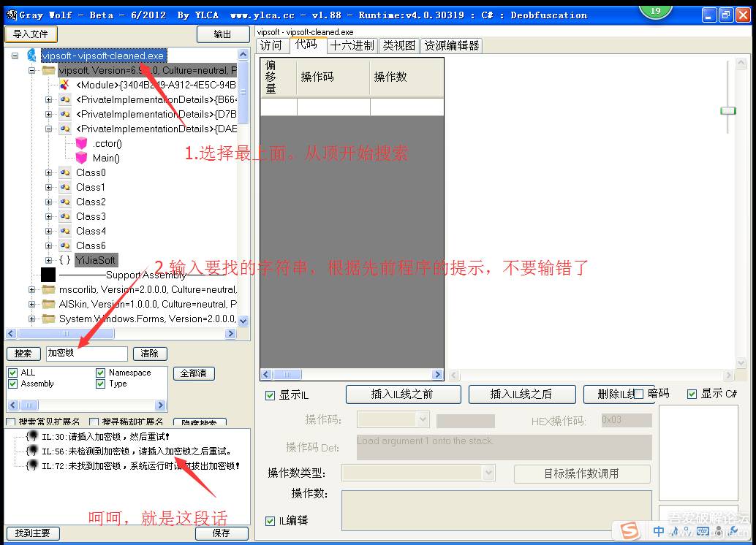Image resolution: width=756 pixels, height=545 pixels.
Task: Click the 保存 button
Action: click(222, 533)
